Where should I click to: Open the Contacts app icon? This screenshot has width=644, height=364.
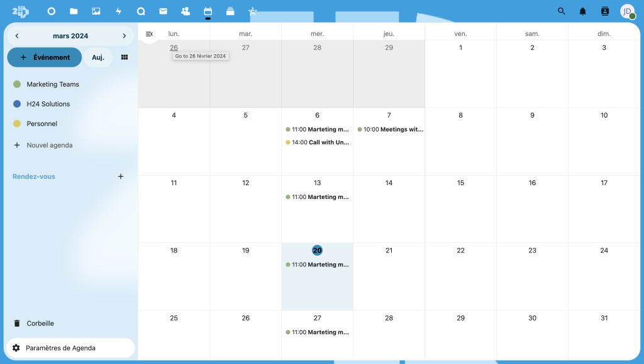click(x=185, y=11)
